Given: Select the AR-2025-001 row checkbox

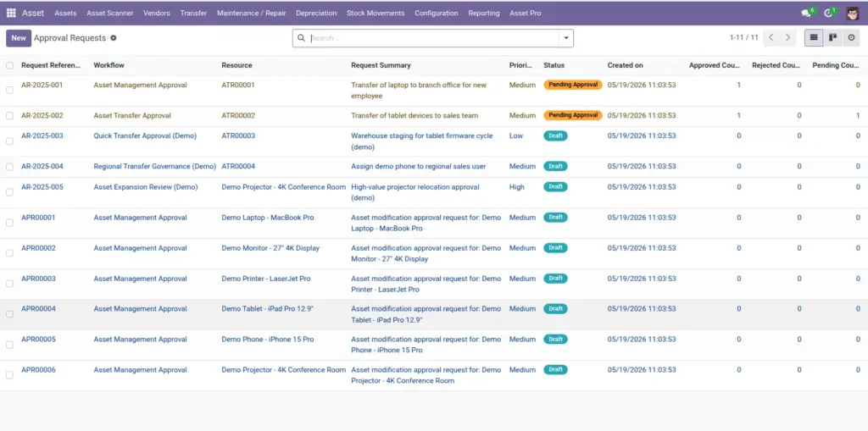Looking at the screenshot, I should (9, 91).
